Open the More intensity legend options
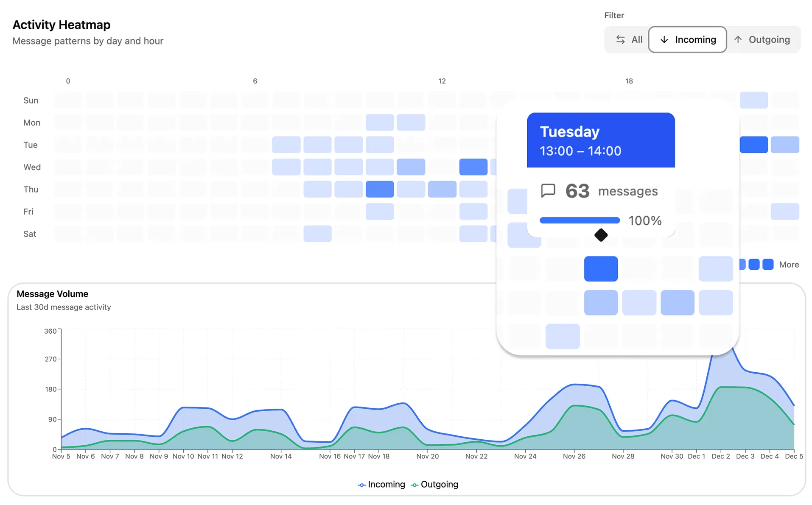Image resolution: width=812 pixels, height=505 pixels. click(x=789, y=264)
